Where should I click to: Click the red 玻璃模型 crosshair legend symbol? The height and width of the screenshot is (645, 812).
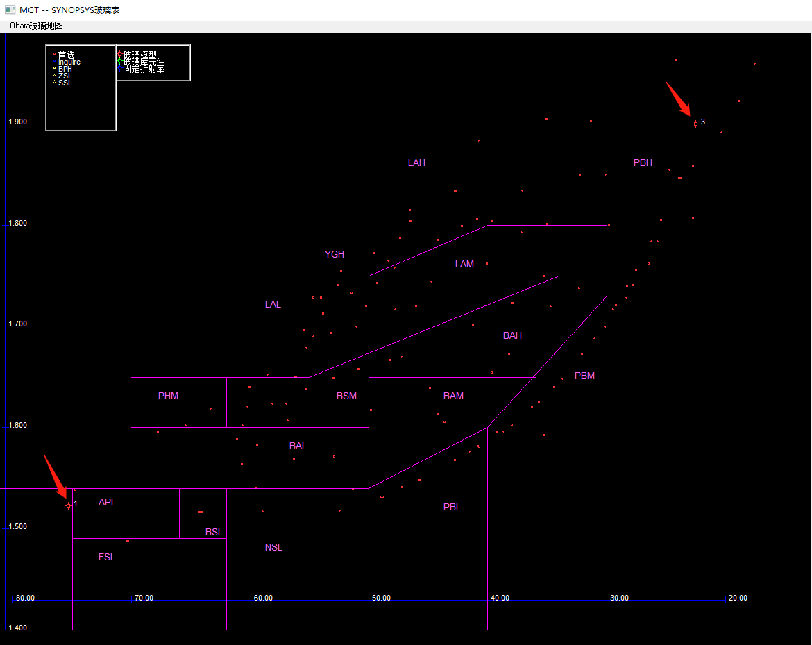point(119,54)
